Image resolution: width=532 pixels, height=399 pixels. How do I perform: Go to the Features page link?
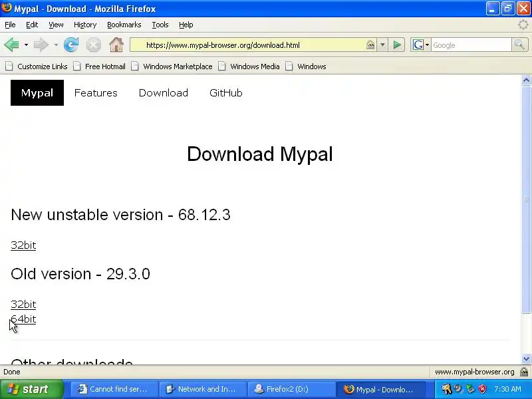click(96, 92)
